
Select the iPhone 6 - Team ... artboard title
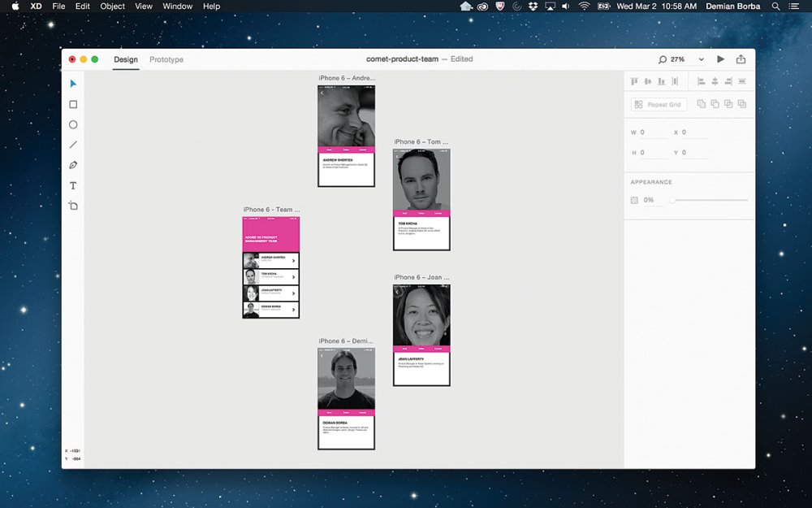point(271,210)
